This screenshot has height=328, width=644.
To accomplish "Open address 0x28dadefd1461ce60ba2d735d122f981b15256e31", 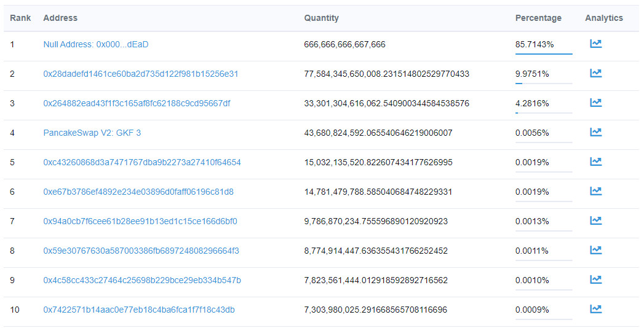I will [x=140, y=74].
